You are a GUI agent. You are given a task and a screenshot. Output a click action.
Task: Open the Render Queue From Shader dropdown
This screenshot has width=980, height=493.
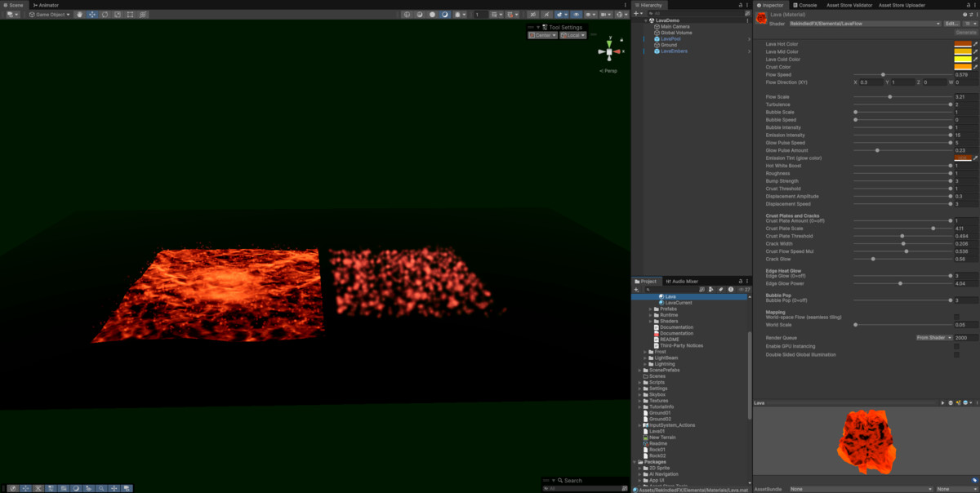933,337
